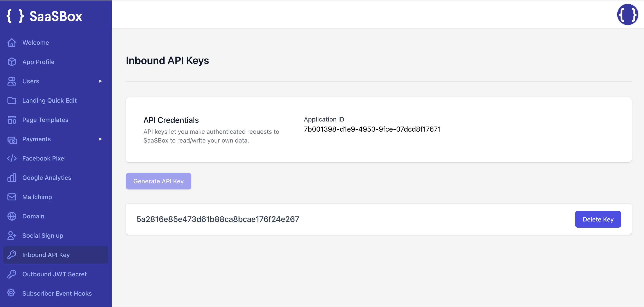Open the Payments menu item
Screen dimensions: 644x307
55,139
